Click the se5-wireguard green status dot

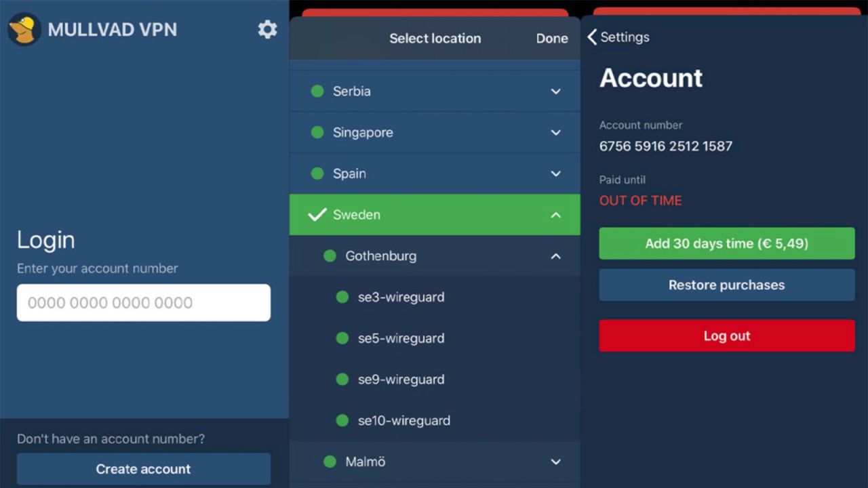(x=342, y=338)
